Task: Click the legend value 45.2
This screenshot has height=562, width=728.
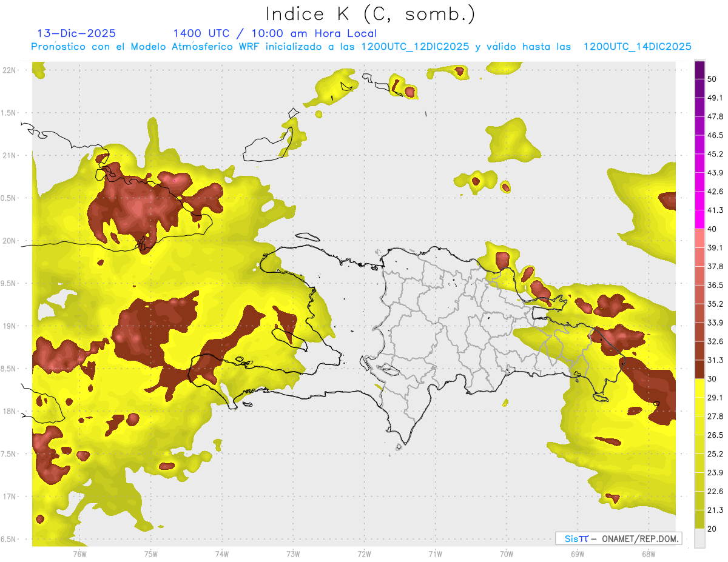Action: (x=715, y=154)
